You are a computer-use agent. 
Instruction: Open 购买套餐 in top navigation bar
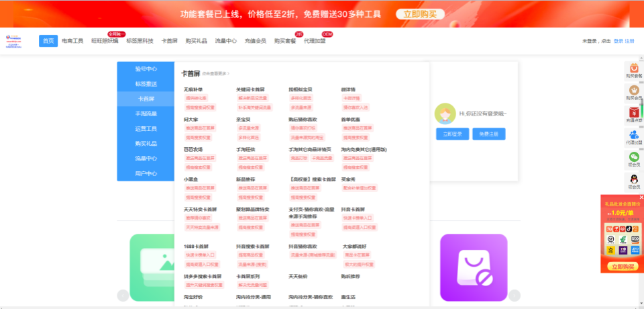[x=285, y=41]
